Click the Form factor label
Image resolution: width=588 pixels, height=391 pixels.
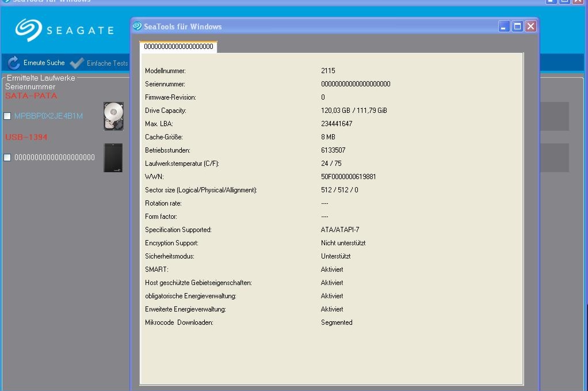click(x=161, y=217)
